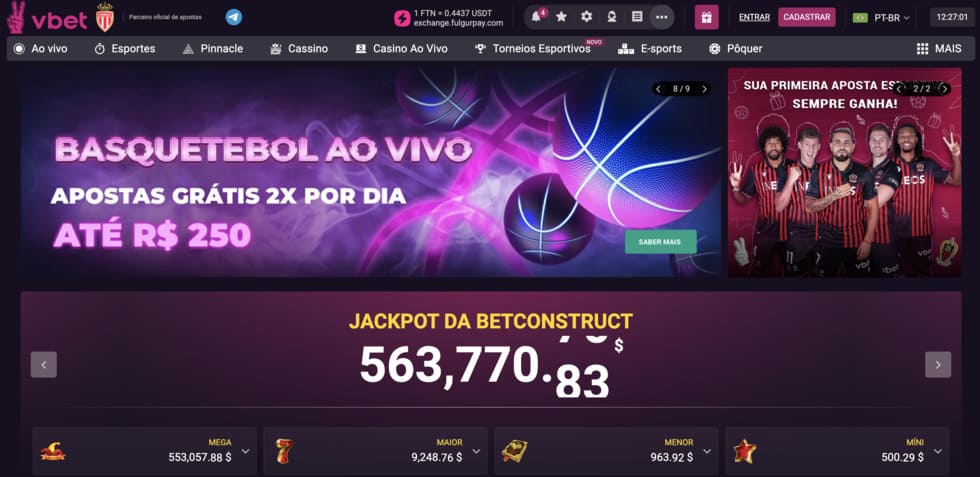Open the MAIS grid menu
The height and width of the screenshot is (477, 980).
pyautogui.click(x=939, y=48)
